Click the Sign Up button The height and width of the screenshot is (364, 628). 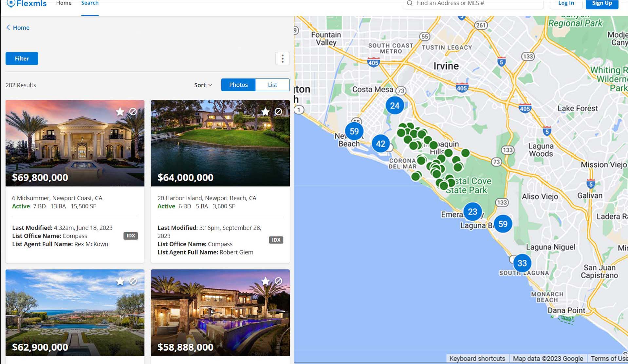pyautogui.click(x=601, y=3)
